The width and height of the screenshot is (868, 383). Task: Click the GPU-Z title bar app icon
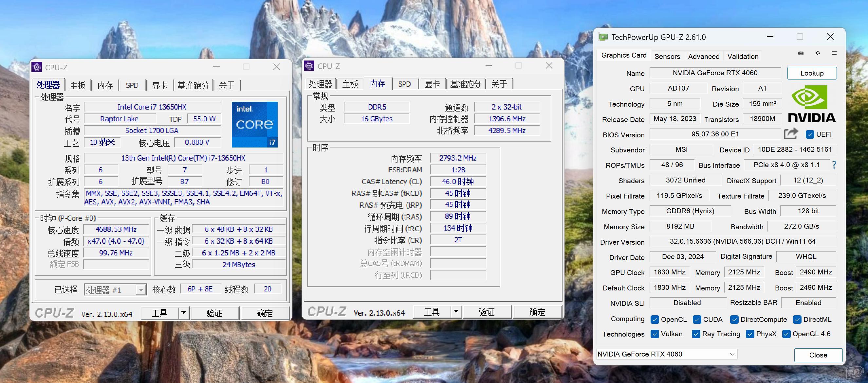coord(603,37)
